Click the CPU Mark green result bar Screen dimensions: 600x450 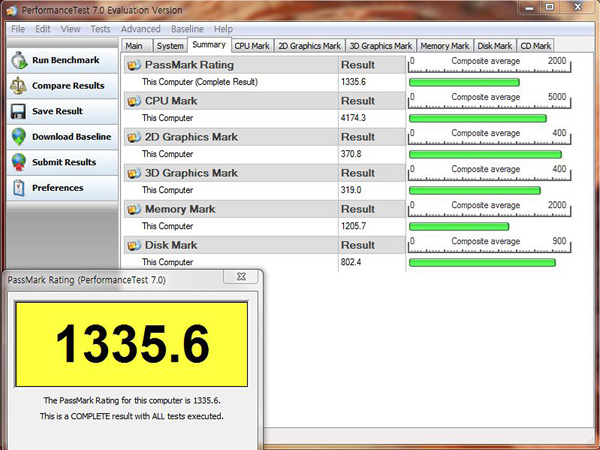click(x=478, y=118)
